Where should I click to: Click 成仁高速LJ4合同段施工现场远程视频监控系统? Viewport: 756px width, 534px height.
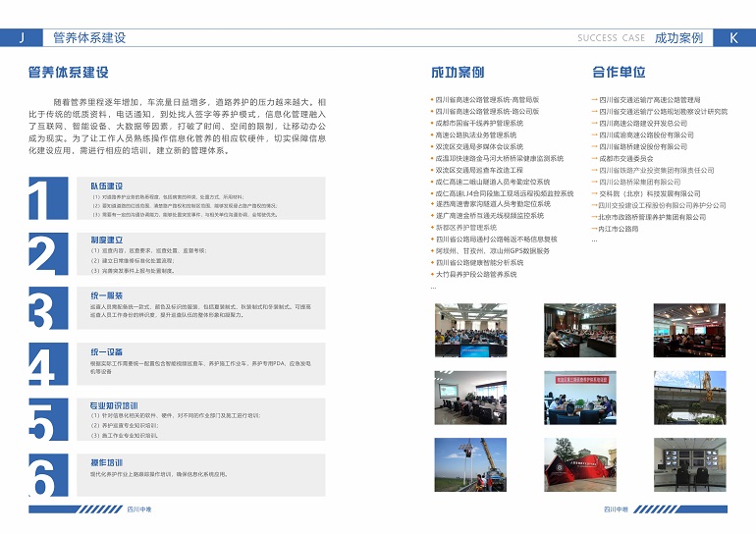505,193
